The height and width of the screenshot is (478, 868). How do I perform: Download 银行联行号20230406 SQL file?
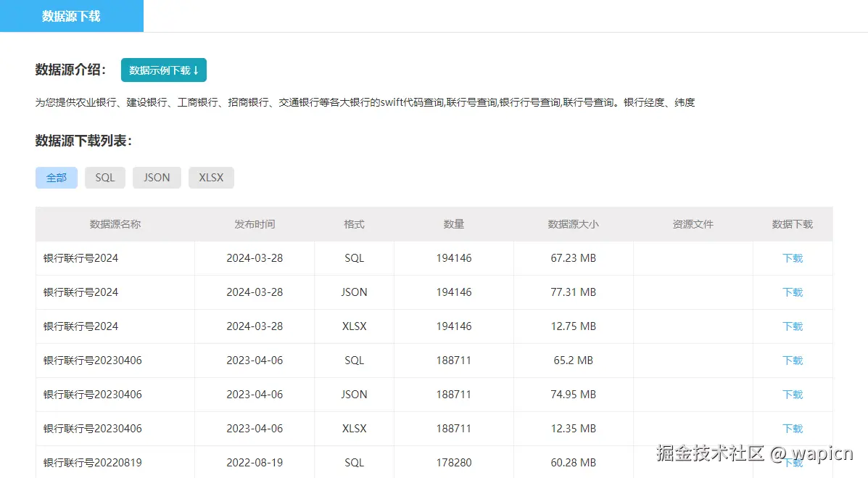tap(793, 360)
